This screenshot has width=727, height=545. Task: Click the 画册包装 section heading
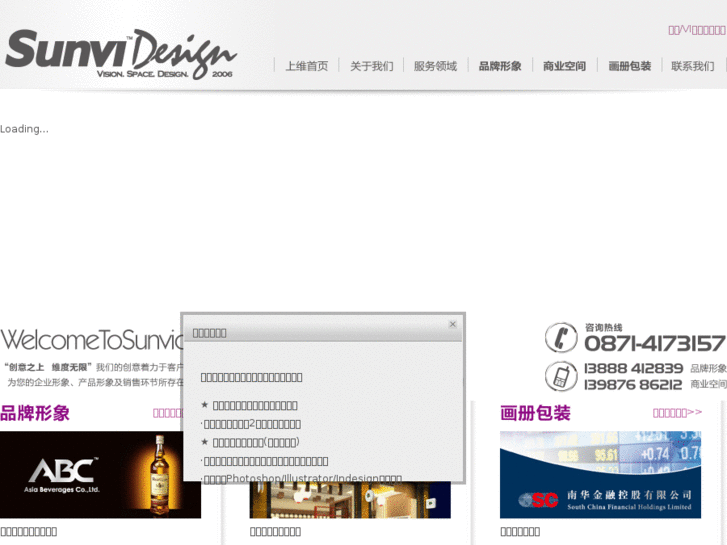click(535, 413)
